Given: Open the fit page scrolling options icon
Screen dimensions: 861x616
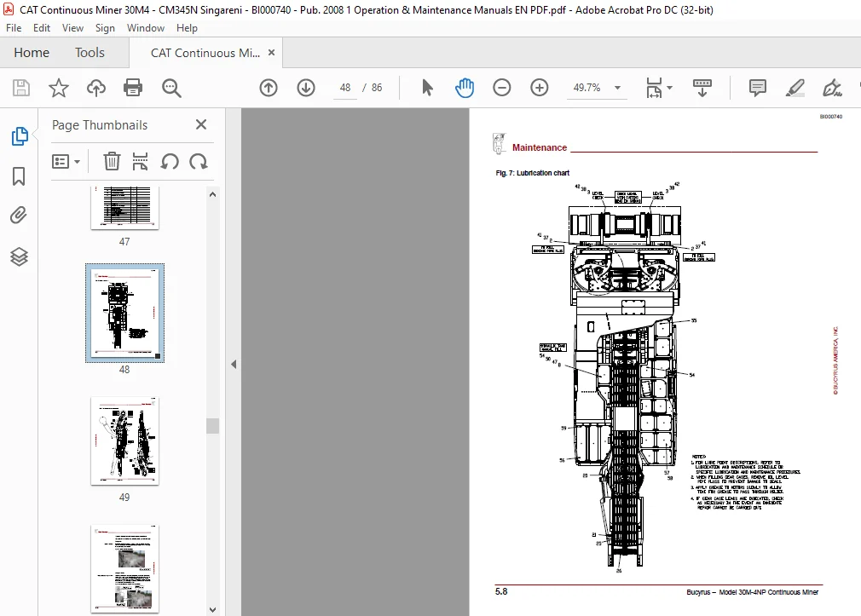Looking at the screenshot, I should coord(654,88).
